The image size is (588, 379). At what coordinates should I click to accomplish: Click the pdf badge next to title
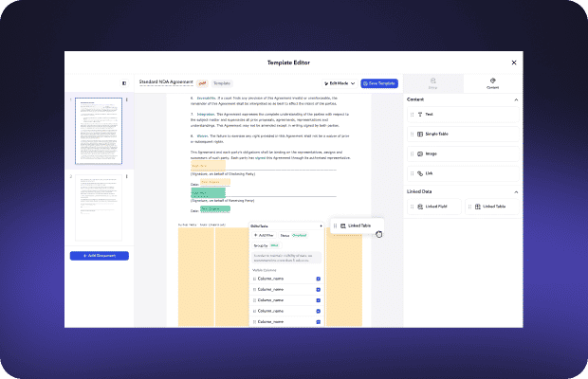click(x=202, y=83)
